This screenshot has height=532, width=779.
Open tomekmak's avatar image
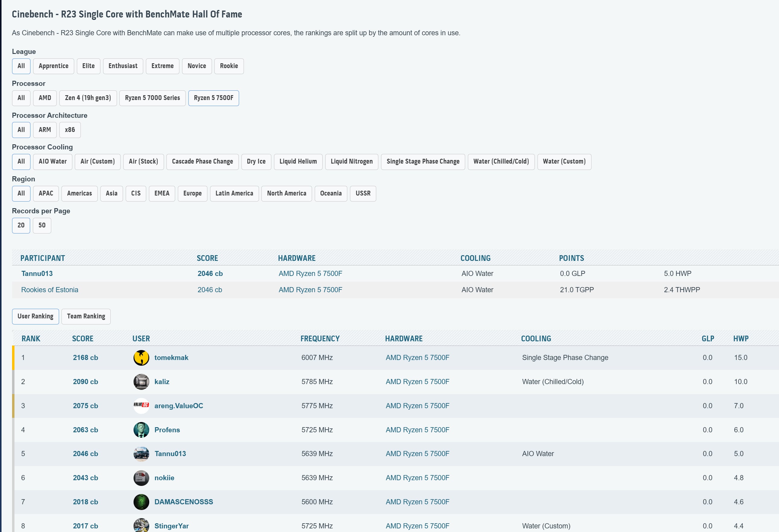click(141, 358)
